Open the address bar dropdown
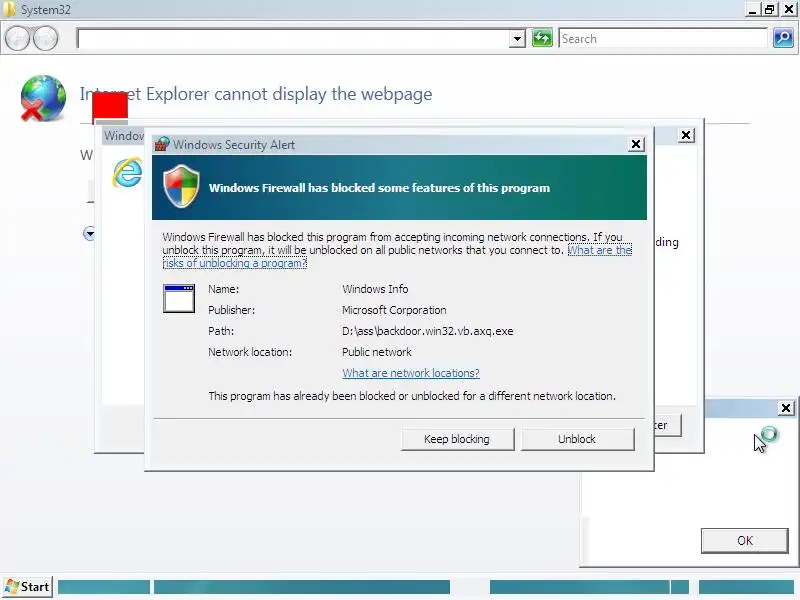800x600 pixels. tap(517, 39)
